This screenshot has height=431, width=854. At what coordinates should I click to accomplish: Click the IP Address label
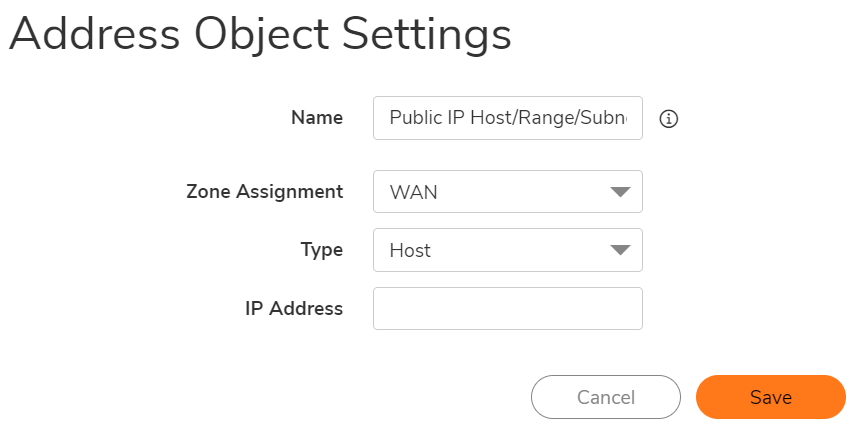pyautogui.click(x=294, y=308)
